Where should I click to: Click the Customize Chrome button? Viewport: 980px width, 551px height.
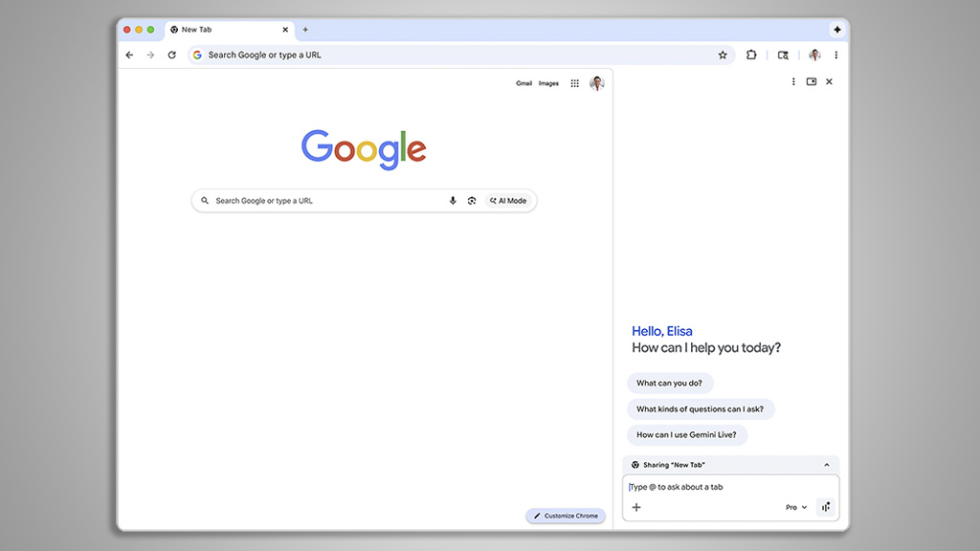pos(566,516)
